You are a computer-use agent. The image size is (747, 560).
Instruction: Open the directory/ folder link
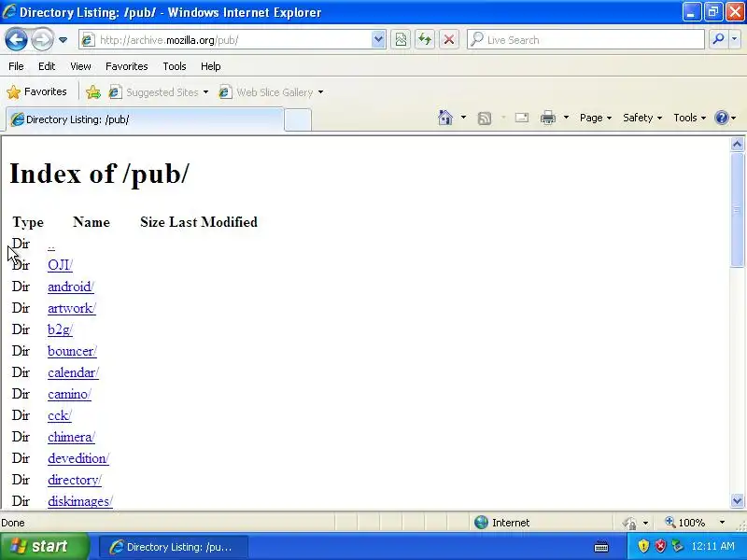75,480
